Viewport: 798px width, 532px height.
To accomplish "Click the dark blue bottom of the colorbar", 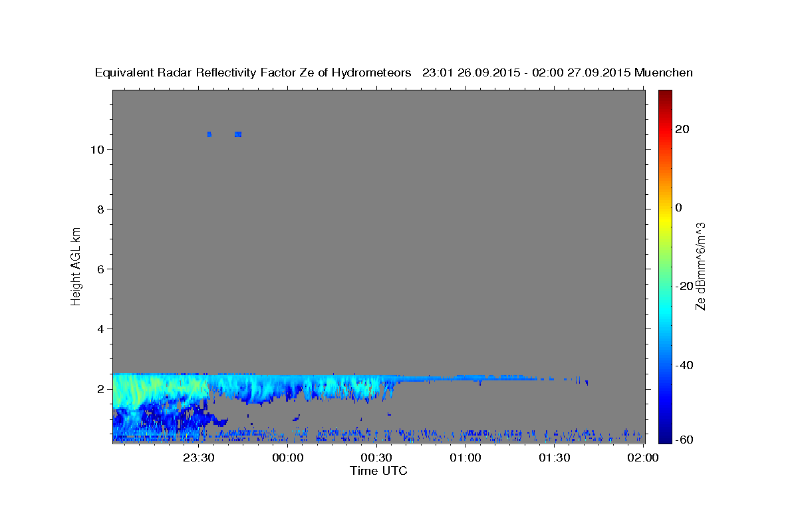I will coord(664,436).
